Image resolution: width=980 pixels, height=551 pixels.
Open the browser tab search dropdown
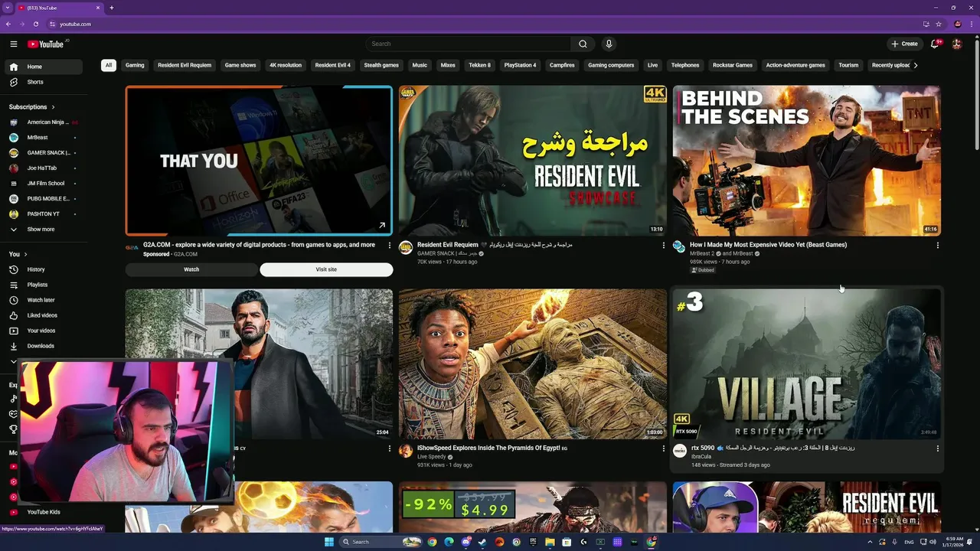coord(7,8)
